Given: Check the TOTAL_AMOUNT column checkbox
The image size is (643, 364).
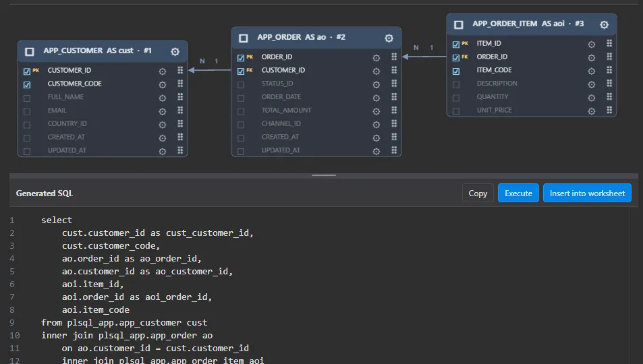Looking at the screenshot, I should tap(241, 111).
